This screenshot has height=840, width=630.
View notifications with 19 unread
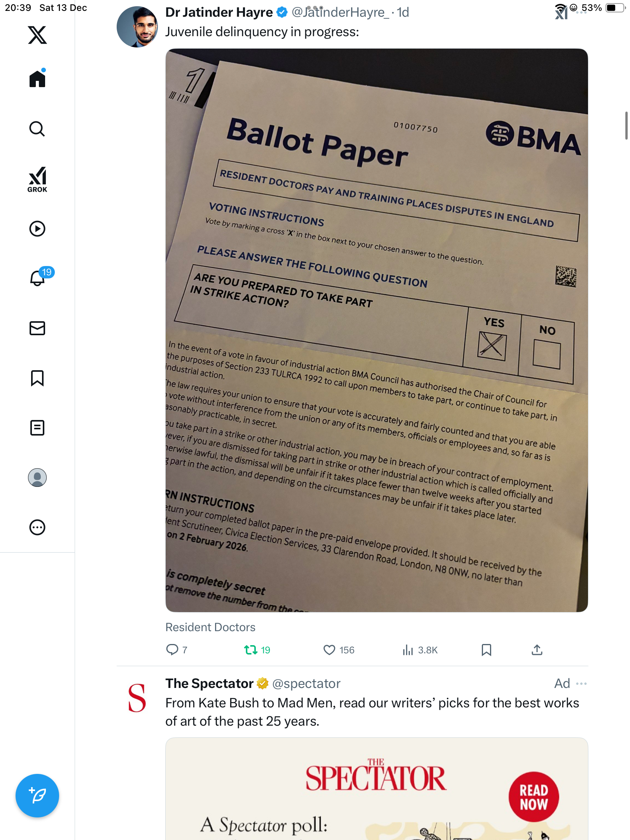(x=38, y=278)
